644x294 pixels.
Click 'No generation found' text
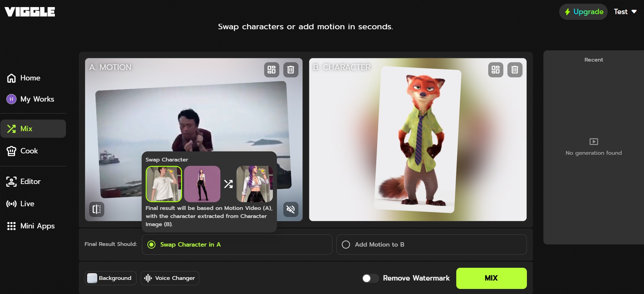pos(594,153)
